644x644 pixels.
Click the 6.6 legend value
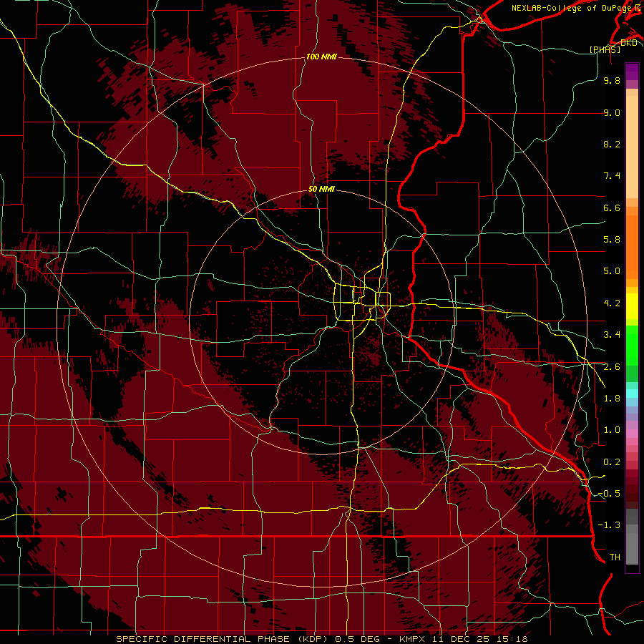[x=612, y=208]
